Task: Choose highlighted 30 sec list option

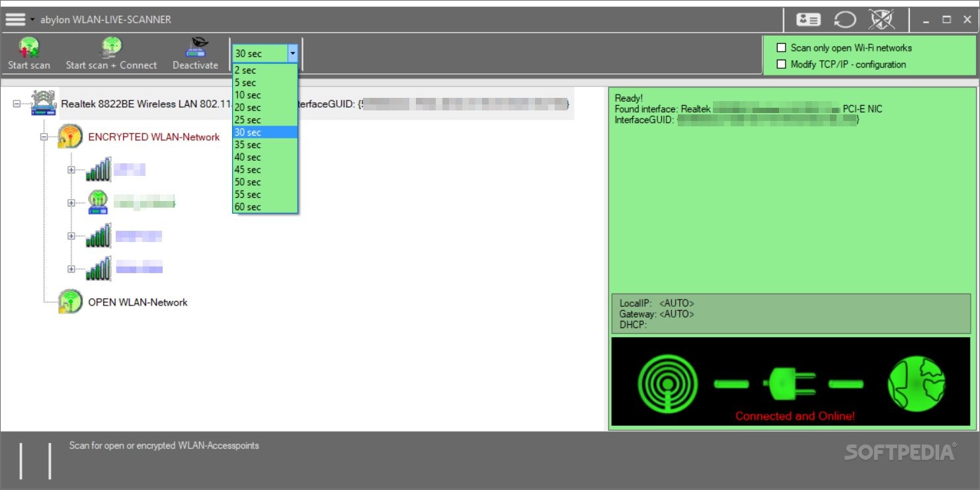Action: 265,132
